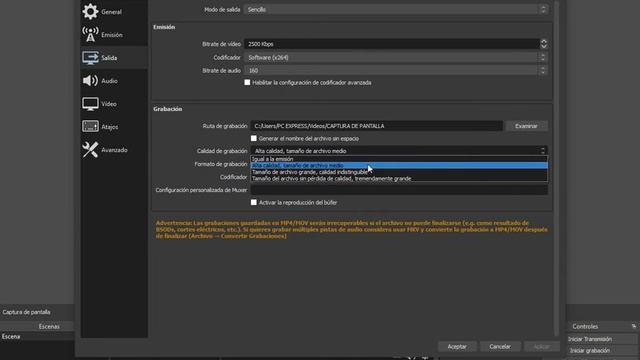Choose Tamaño de archivo grande, calidad indistinguible
The height and width of the screenshot is (360, 640).
[x=399, y=172]
